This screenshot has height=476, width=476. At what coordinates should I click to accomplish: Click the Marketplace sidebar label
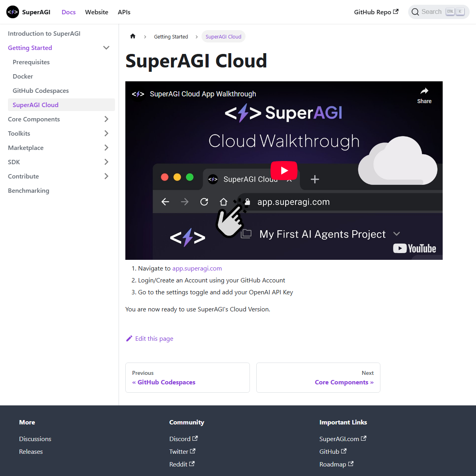click(26, 148)
